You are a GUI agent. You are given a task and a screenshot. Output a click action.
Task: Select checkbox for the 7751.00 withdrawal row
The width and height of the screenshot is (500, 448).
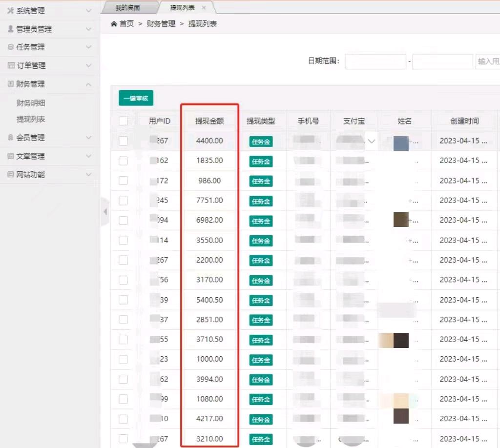(123, 201)
